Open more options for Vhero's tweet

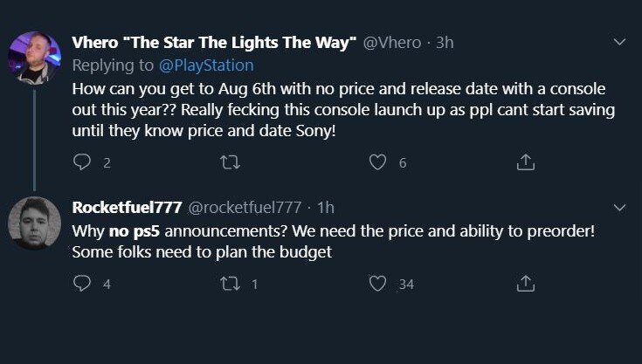coord(620,42)
